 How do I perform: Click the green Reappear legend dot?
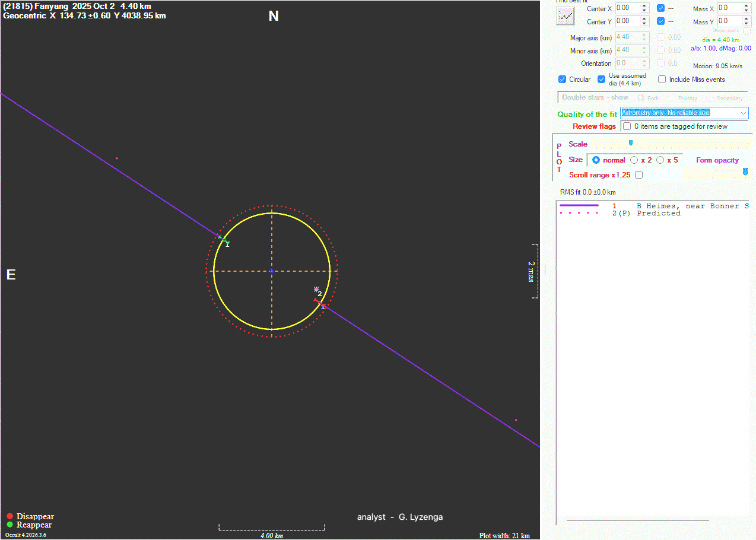tap(9, 525)
